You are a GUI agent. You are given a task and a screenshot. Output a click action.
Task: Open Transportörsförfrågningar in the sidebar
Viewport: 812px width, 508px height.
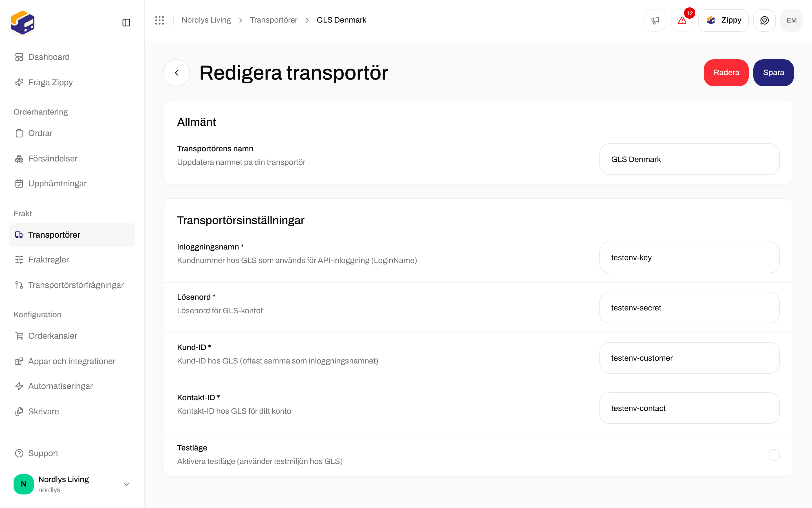coord(72,285)
